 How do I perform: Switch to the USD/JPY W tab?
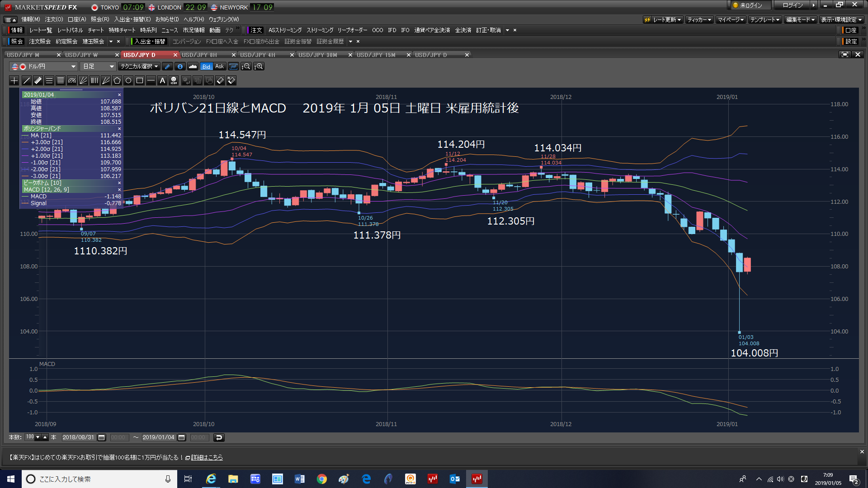coord(81,55)
